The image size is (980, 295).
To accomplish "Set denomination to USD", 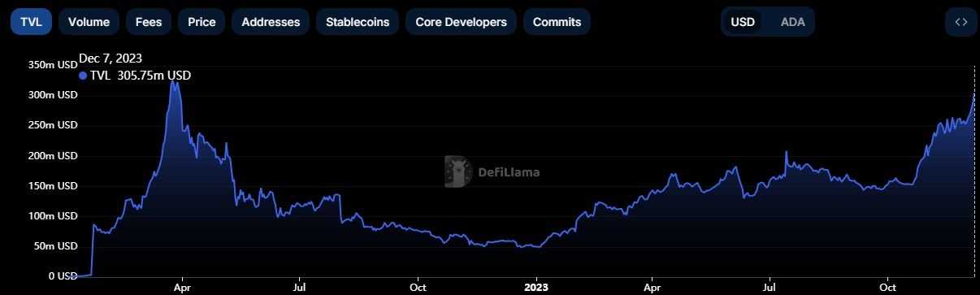I will [x=743, y=22].
